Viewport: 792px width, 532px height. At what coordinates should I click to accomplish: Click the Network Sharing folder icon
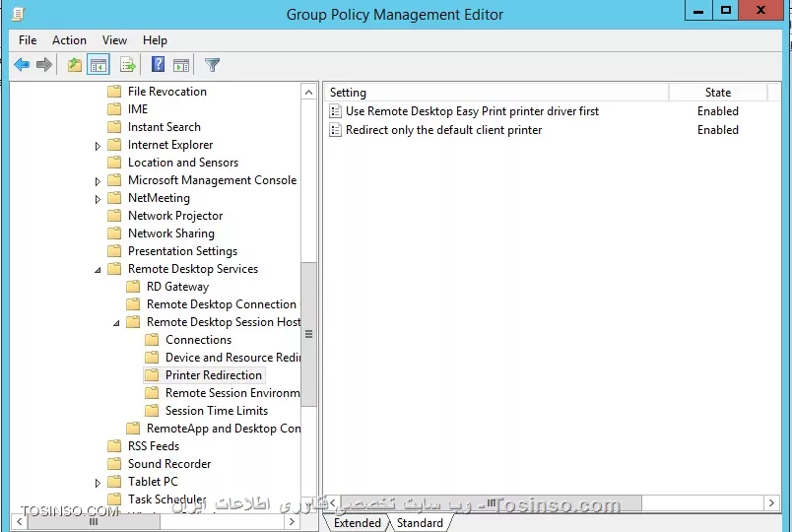point(114,233)
